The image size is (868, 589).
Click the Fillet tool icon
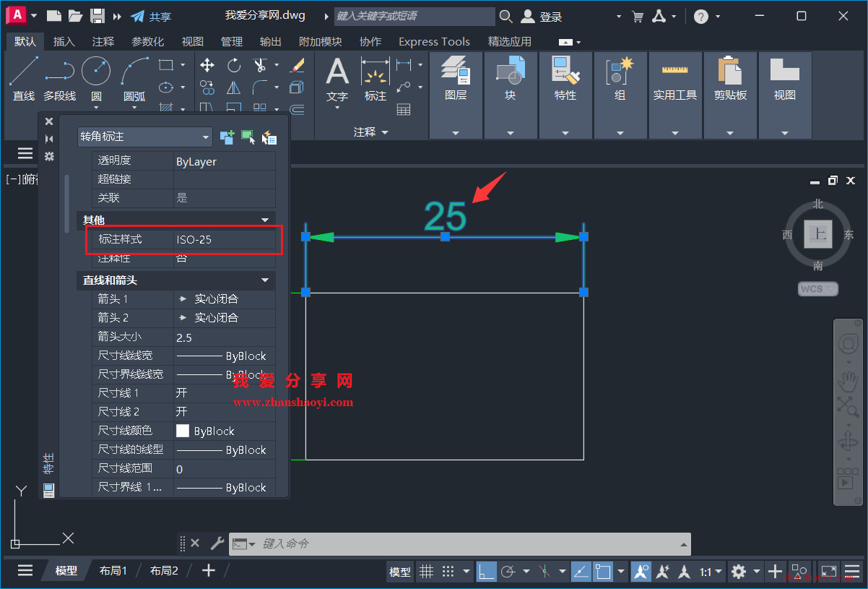click(x=260, y=87)
